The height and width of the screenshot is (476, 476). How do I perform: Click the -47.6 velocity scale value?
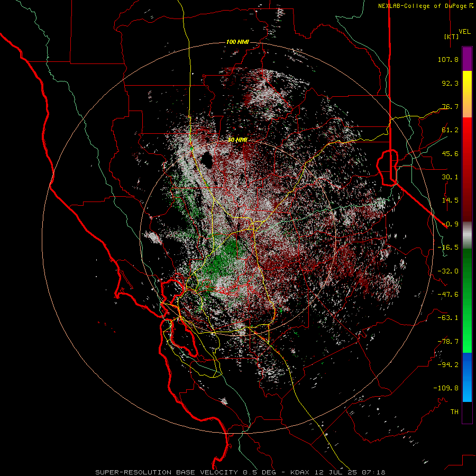pyautogui.click(x=448, y=295)
